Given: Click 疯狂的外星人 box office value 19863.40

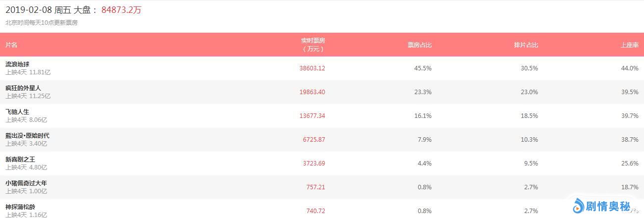Looking at the screenshot, I should (312, 92).
